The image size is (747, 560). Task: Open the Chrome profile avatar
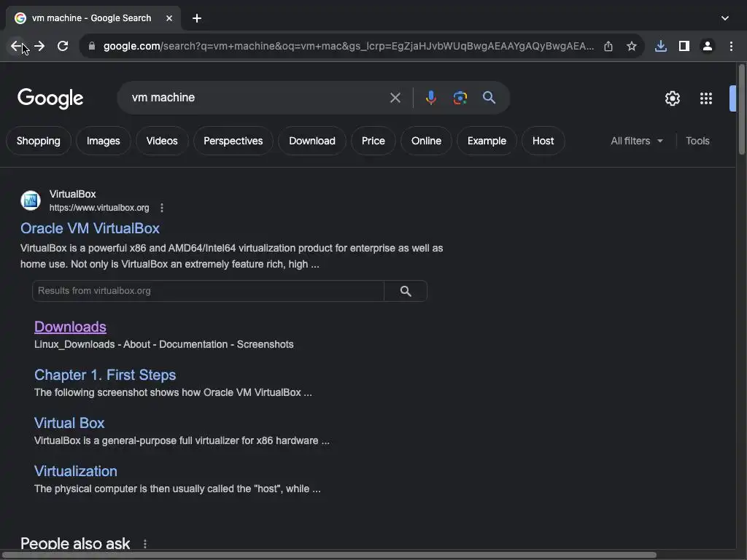[x=708, y=46]
